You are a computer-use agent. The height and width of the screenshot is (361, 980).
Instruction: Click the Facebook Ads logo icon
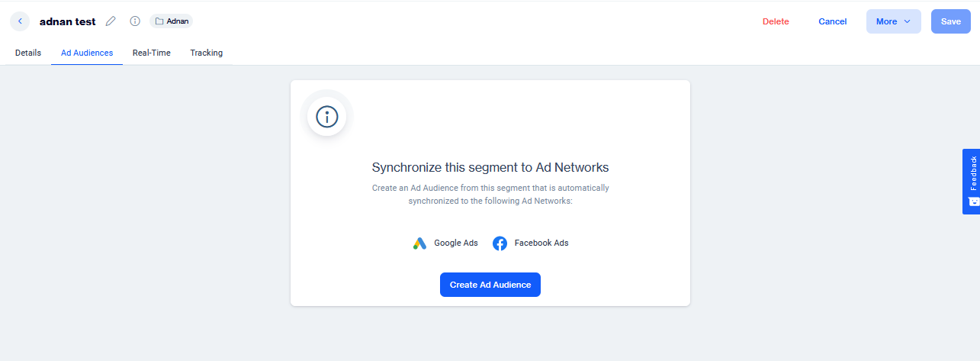pyautogui.click(x=500, y=243)
